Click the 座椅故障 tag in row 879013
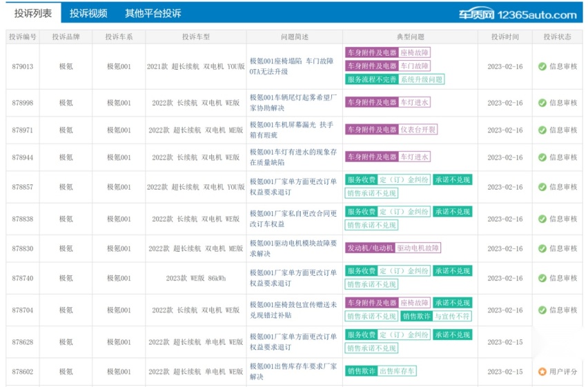The image size is (588, 387). click(414, 52)
